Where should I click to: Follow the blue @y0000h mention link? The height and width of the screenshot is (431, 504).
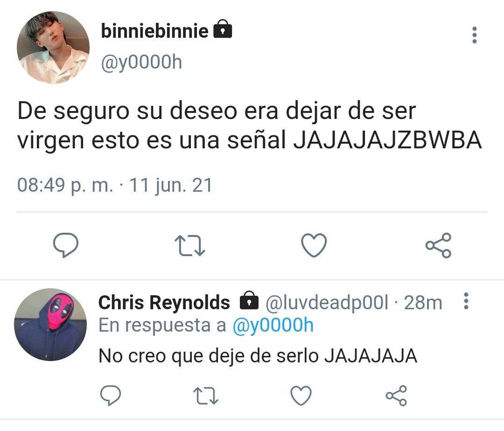(x=273, y=325)
